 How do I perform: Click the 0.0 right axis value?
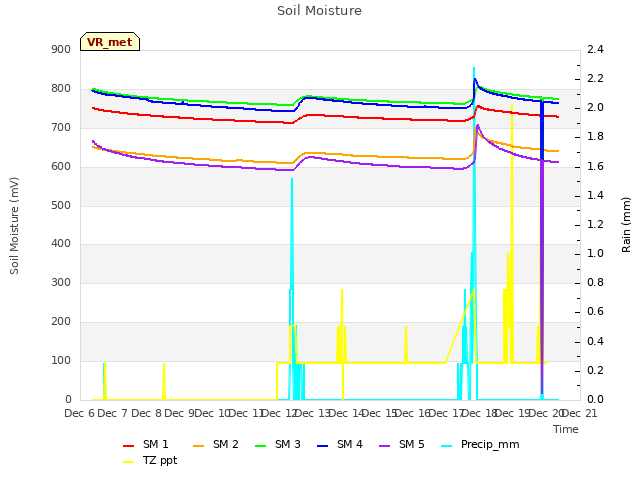(596, 399)
